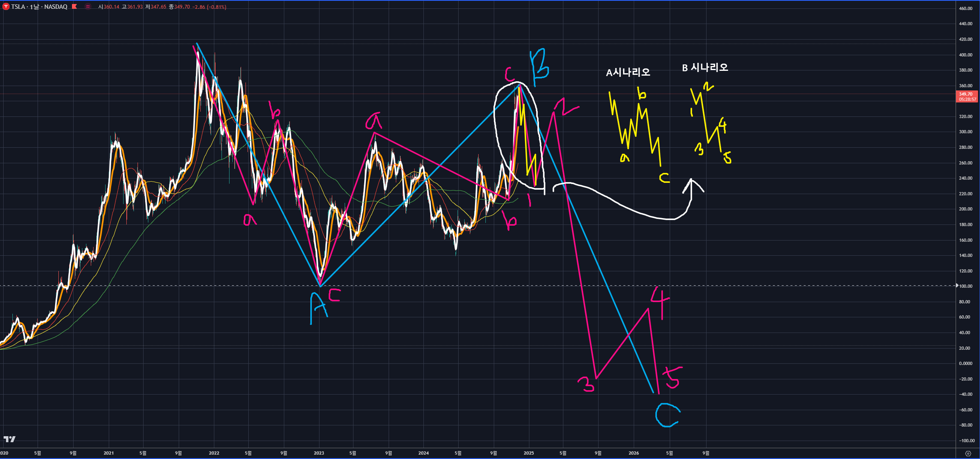Click the TradingView logo in corner
Viewport: 980px width, 459px height.
tap(9, 439)
